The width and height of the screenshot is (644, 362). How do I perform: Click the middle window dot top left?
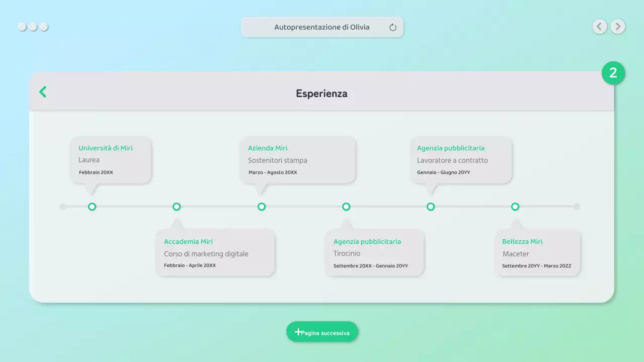pyautogui.click(x=33, y=27)
